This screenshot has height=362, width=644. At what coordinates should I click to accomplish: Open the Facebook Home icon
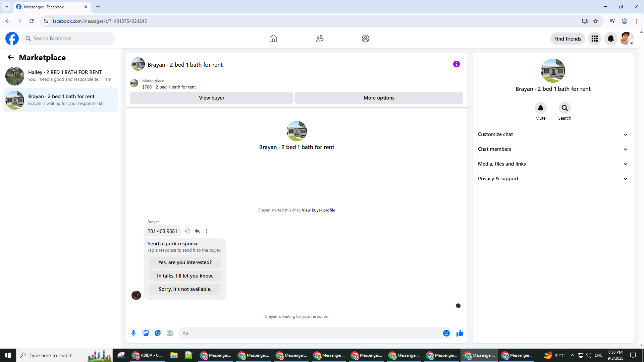273,39
